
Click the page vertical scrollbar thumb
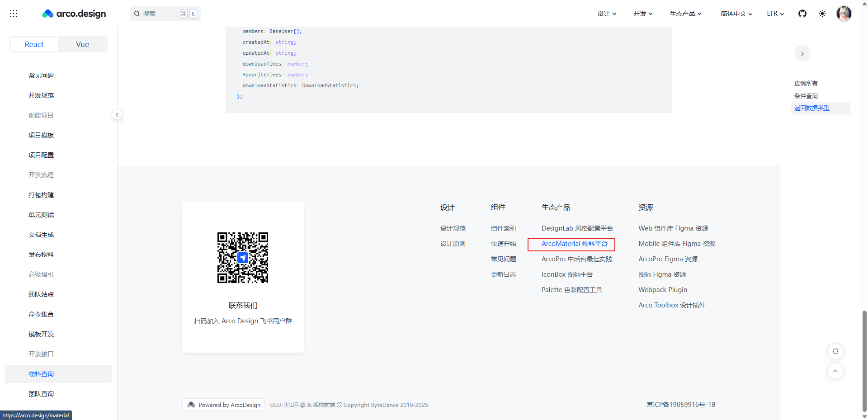coord(864,361)
